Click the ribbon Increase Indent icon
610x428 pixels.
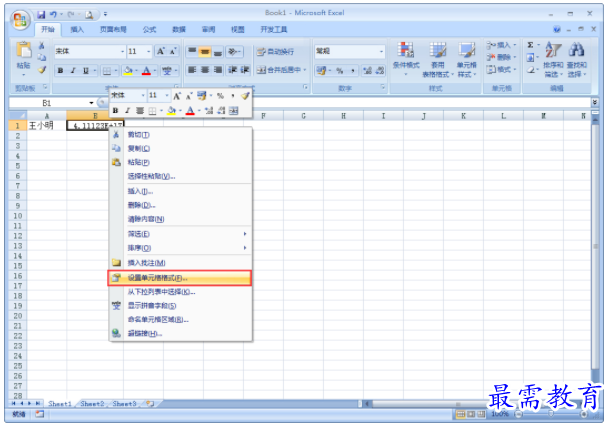pyautogui.click(x=245, y=70)
